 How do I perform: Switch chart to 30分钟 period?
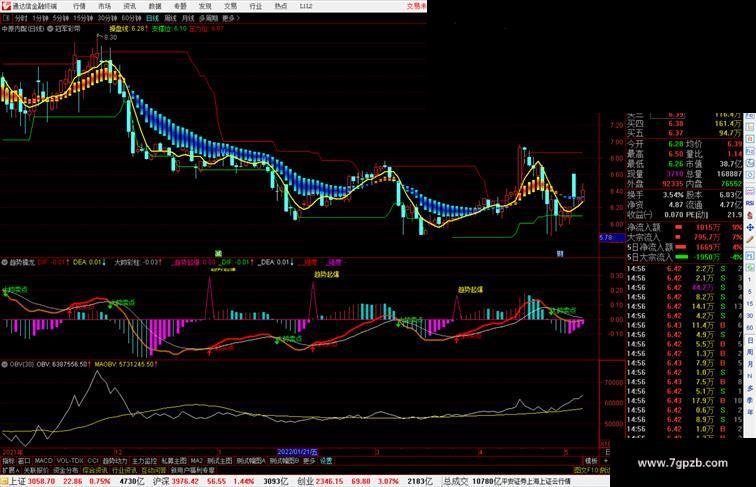click(x=107, y=18)
